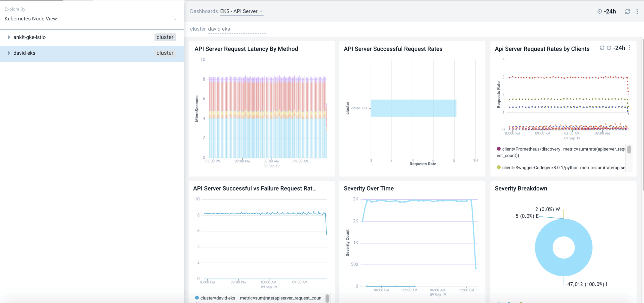Expand the david-eks cluster node
The height and width of the screenshot is (303, 644).
[x=9, y=53]
